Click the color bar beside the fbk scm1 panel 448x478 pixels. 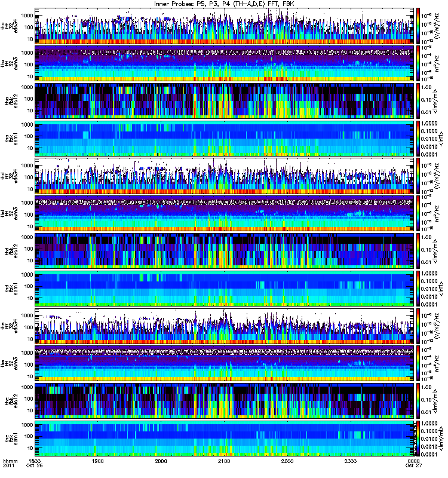pyautogui.click(x=418, y=439)
